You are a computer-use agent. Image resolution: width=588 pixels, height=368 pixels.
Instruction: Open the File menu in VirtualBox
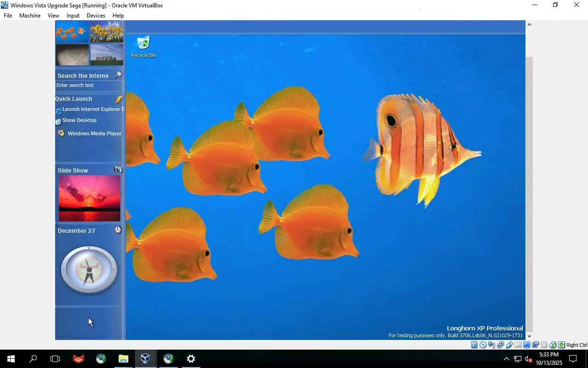pos(8,16)
